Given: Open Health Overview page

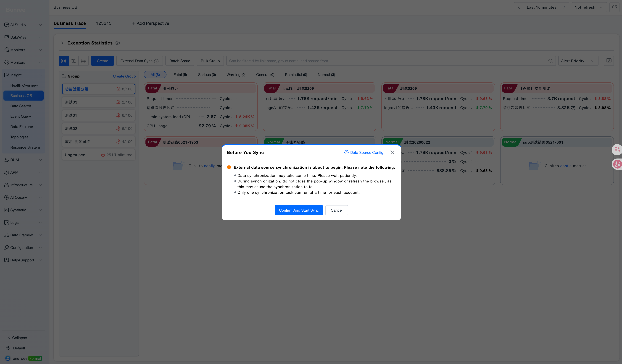Looking at the screenshot, I should pyautogui.click(x=24, y=85).
